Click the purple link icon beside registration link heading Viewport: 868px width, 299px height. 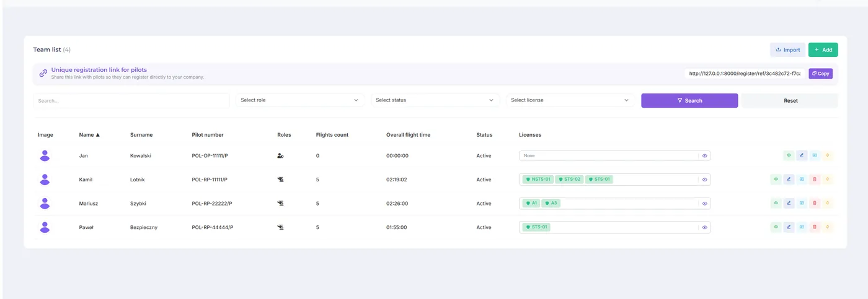tap(43, 73)
